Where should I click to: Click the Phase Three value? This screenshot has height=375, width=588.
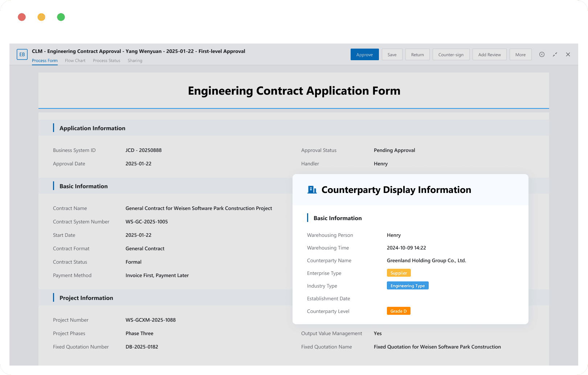139,333
